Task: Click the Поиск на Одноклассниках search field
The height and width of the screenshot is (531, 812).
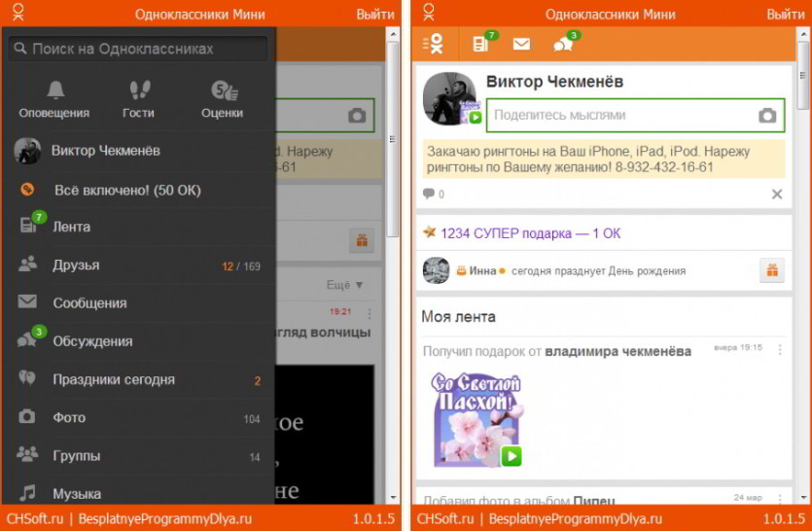Action: pyautogui.click(x=138, y=49)
